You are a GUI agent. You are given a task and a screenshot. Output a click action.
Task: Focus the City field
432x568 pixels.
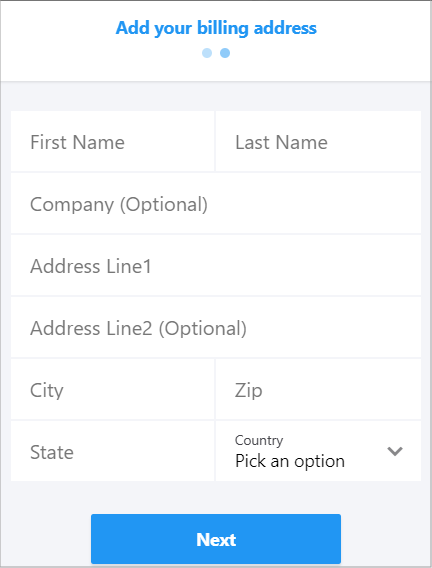(x=113, y=389)
